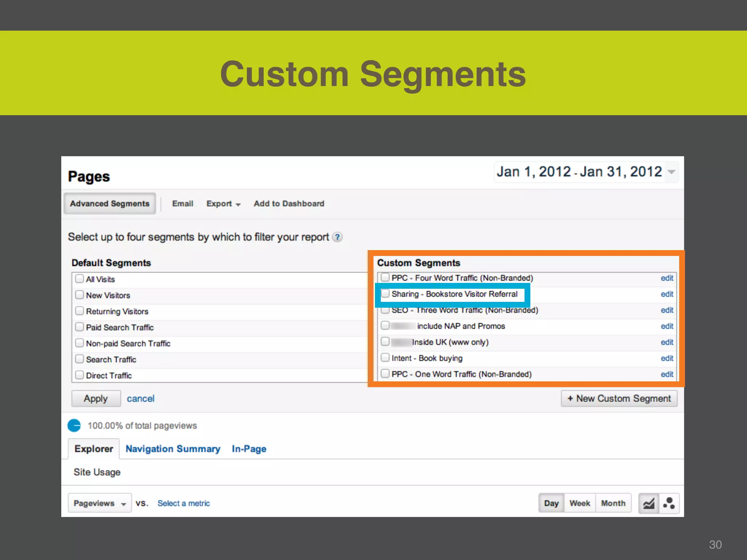This screenshot has width=747, height=560.
Task: Enable Non-paid Search Traffic segment
Action: click(x=80, y=343)
